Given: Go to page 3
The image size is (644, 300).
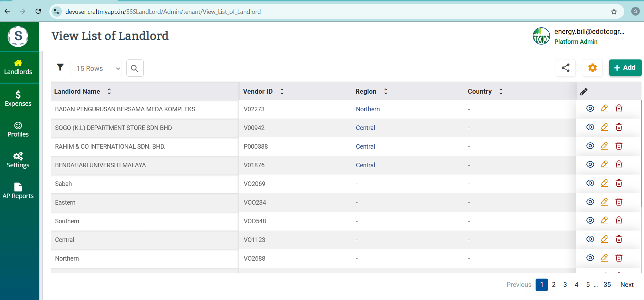Looking at the screenshot, I should 565,285.
